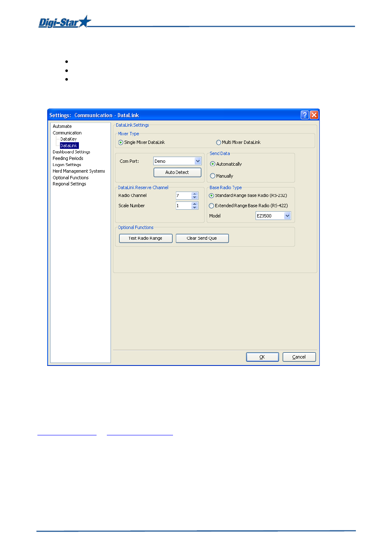This screenshot has height=555, width=392.
Task: Select Multi Mixer DataLink radio button
Action: pos(219,143)
